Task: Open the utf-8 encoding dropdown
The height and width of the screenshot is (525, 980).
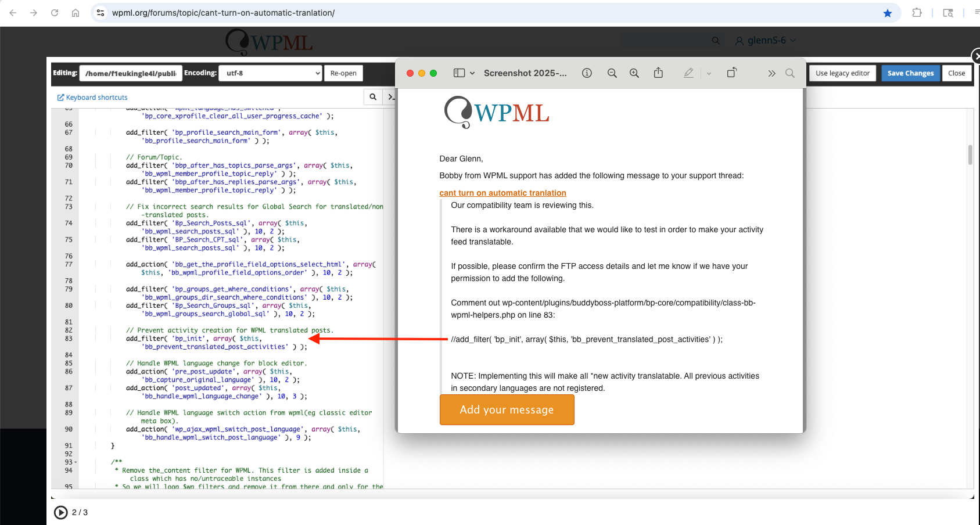Action: (270, 73)
